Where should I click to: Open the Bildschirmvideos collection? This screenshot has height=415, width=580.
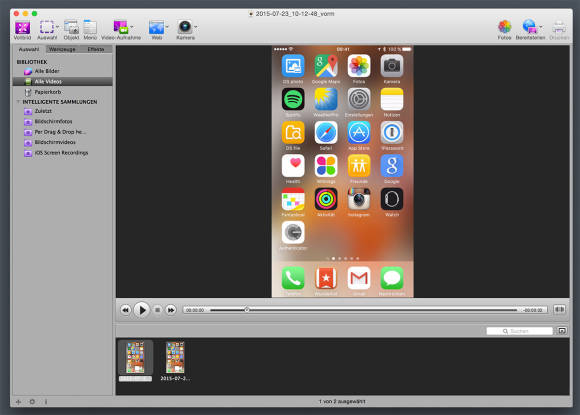(63, 142)
